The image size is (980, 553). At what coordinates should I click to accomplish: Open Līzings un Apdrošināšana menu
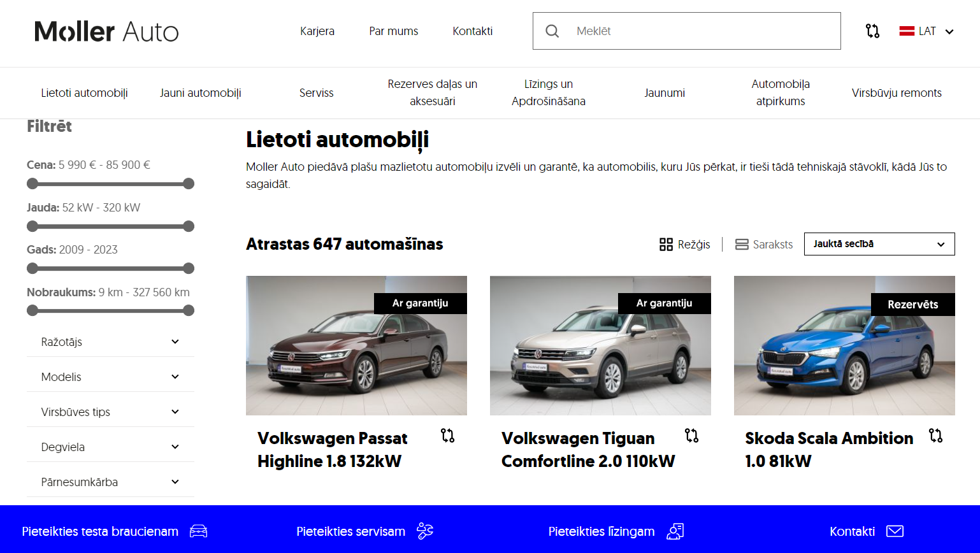point(549,92)
